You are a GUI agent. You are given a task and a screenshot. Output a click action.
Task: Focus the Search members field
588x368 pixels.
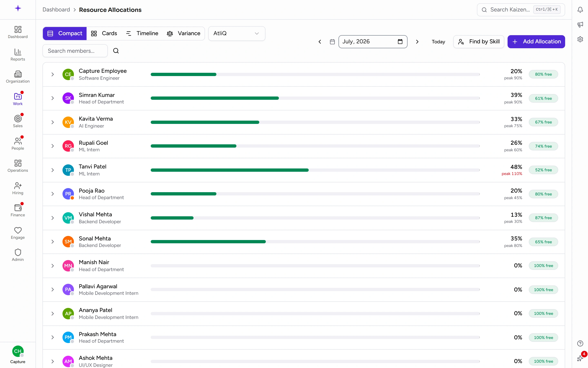coord(75,51)
